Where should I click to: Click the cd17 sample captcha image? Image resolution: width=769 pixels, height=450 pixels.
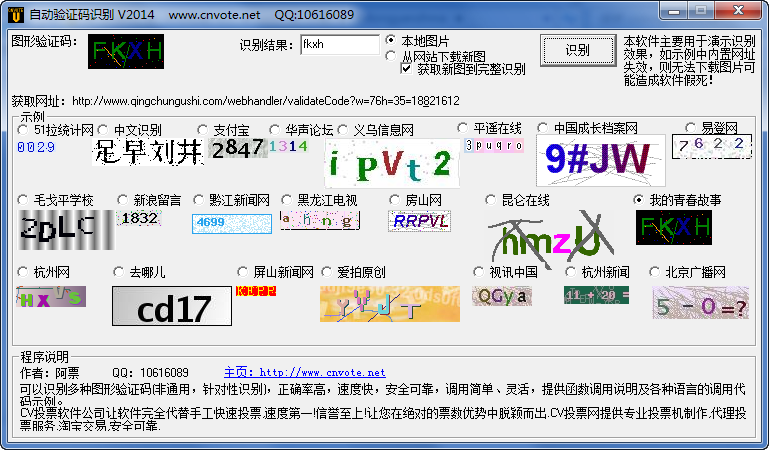(x=171, y=306)
